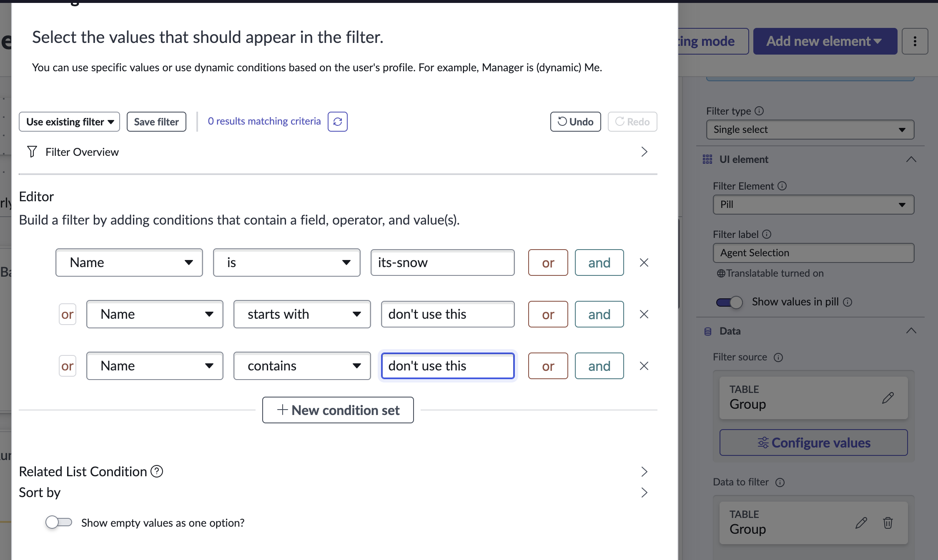The width and height of the screenshot is (938, 560).
Task: Open the 'Use existing filter' menu
Action: (x=69, y=122)
